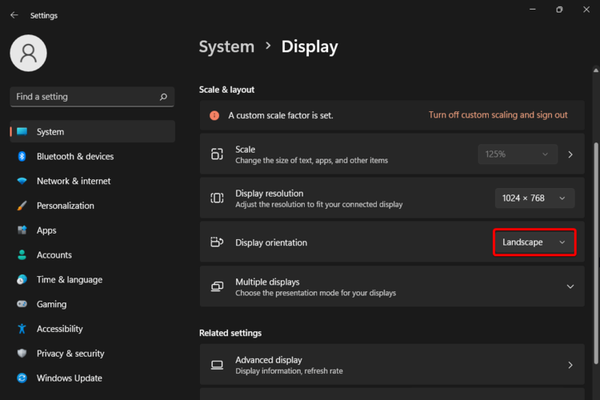Viewport: 600px width, 400px height.
Task: Go to Gaming settings
Action: pos(93,304)
